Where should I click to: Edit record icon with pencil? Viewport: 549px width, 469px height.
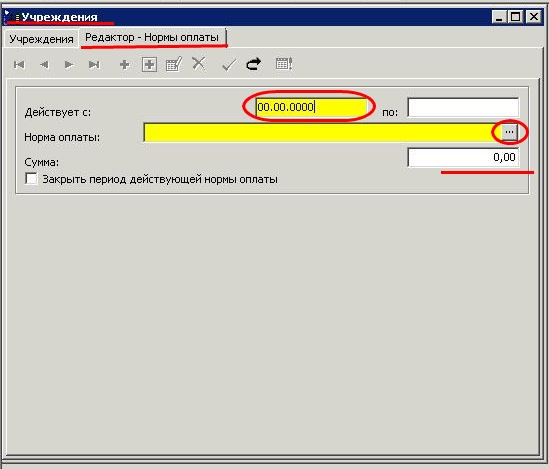click(x=174, y=64)
